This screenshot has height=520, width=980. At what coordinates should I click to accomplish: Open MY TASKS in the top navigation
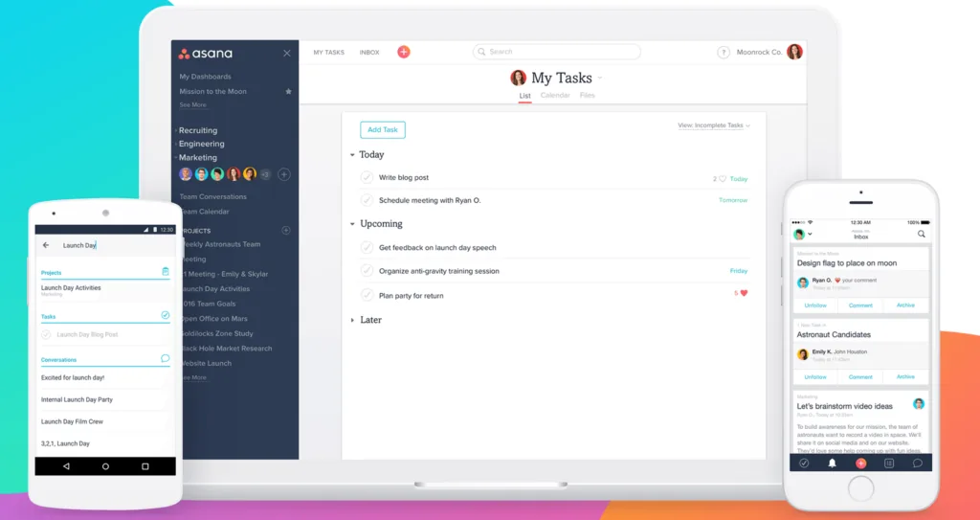pos(329,53)
